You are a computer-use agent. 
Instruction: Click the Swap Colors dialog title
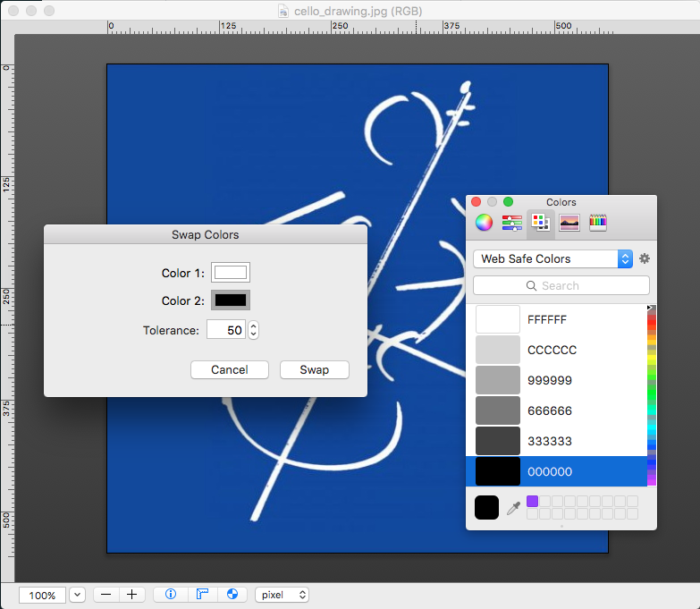[x=206, y=235]
